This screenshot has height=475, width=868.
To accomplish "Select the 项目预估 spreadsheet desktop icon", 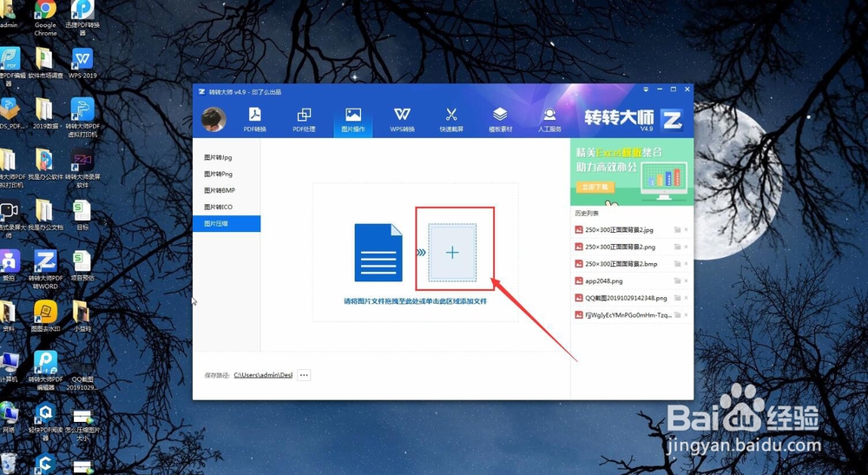I will click(x=82, y=266).
